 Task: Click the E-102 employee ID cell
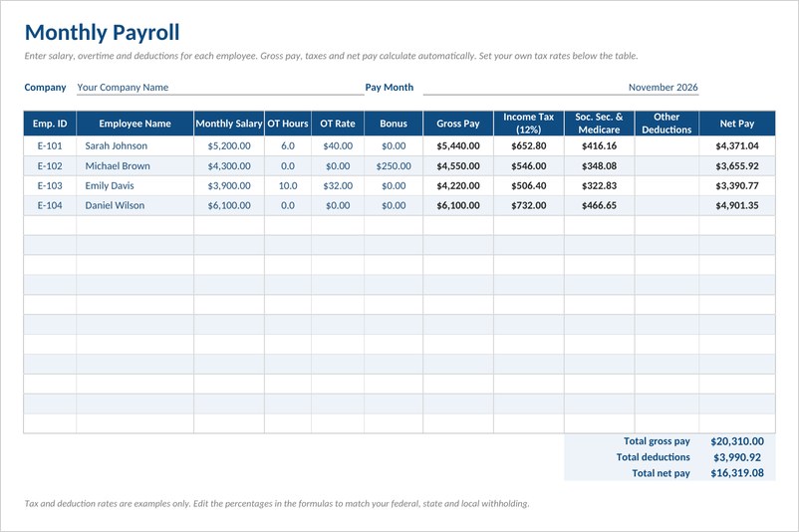[x=50, y=166]
